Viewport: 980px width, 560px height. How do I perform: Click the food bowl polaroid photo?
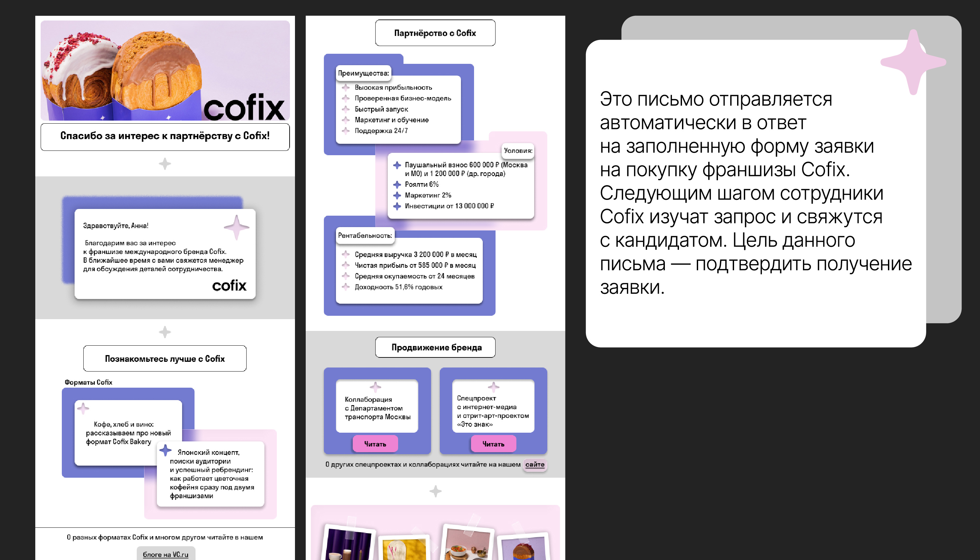[x=467, y=543]
